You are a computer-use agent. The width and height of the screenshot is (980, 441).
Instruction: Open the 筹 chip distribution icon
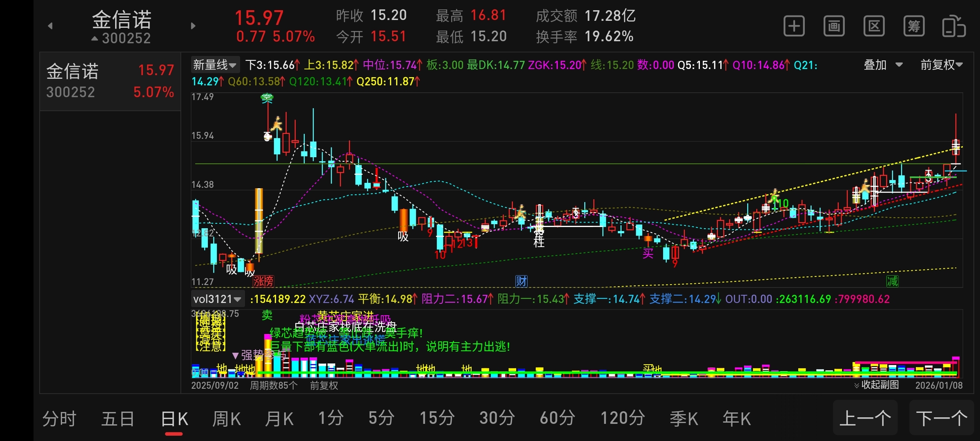click(914, 27)
